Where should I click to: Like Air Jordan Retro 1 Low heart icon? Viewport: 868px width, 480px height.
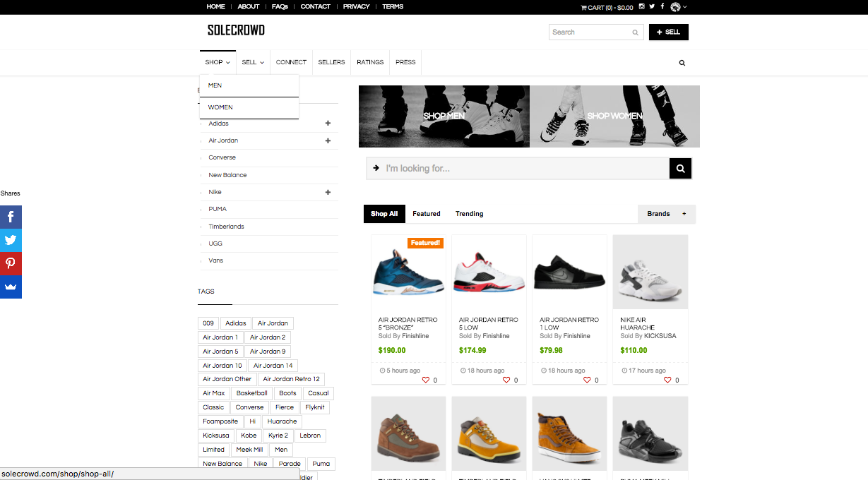tap(587, 380)
